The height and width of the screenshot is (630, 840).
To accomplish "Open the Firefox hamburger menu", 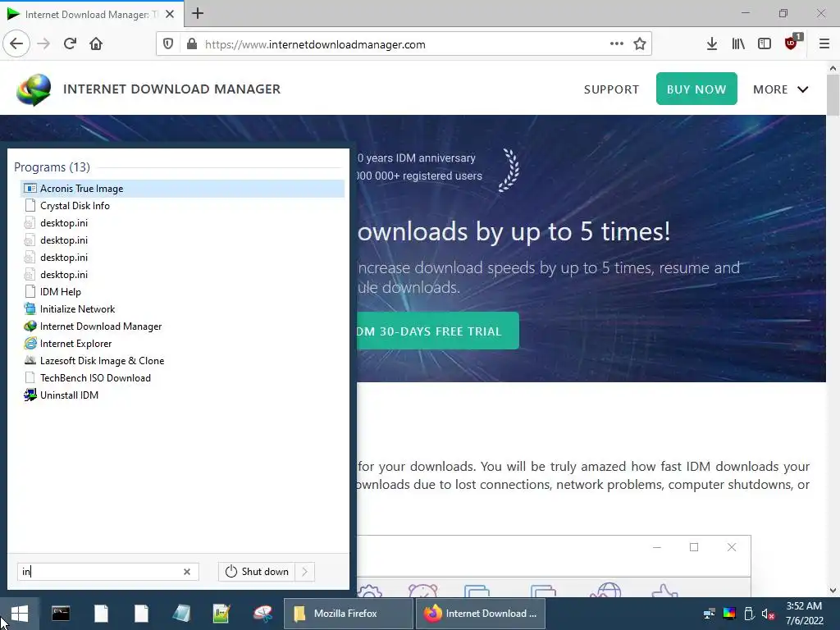I will click(x=824, y=44).
